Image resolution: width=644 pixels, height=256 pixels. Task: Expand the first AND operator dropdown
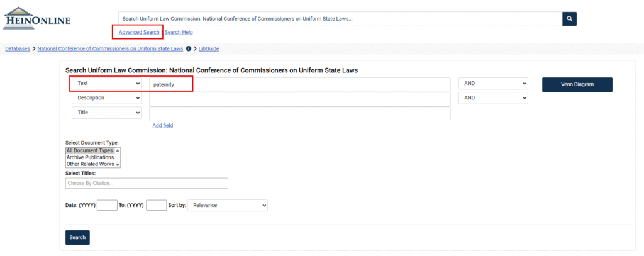tap(493, 84)
